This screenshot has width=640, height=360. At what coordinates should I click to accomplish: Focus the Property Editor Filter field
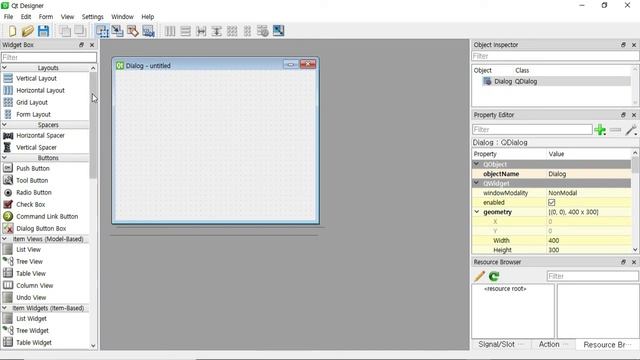point(532,130)
